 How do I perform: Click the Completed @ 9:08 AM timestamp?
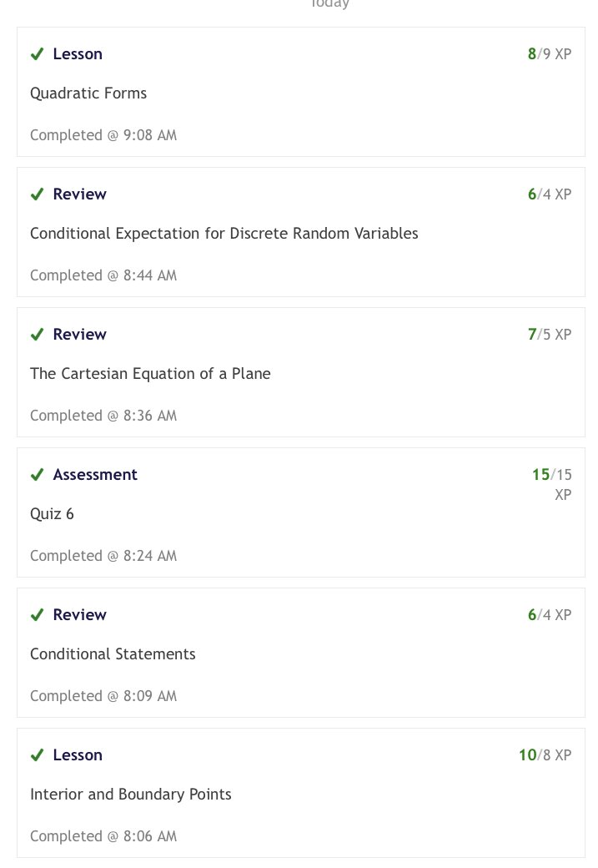(x=103, y=135)
